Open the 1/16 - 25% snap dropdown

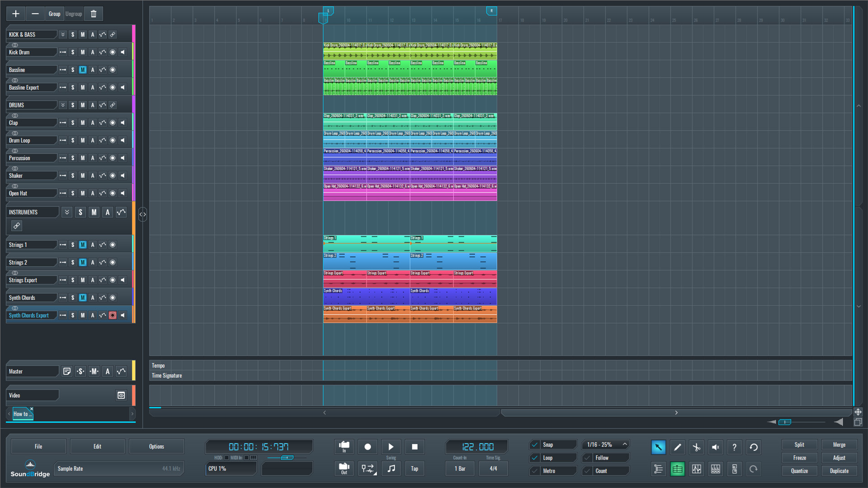606,445
